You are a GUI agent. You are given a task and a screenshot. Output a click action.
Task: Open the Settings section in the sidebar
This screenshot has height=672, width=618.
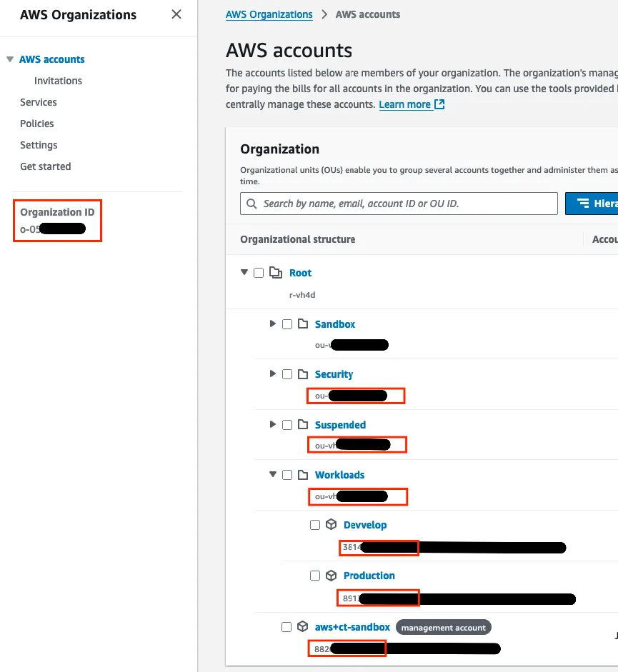[x=39, y=144]
